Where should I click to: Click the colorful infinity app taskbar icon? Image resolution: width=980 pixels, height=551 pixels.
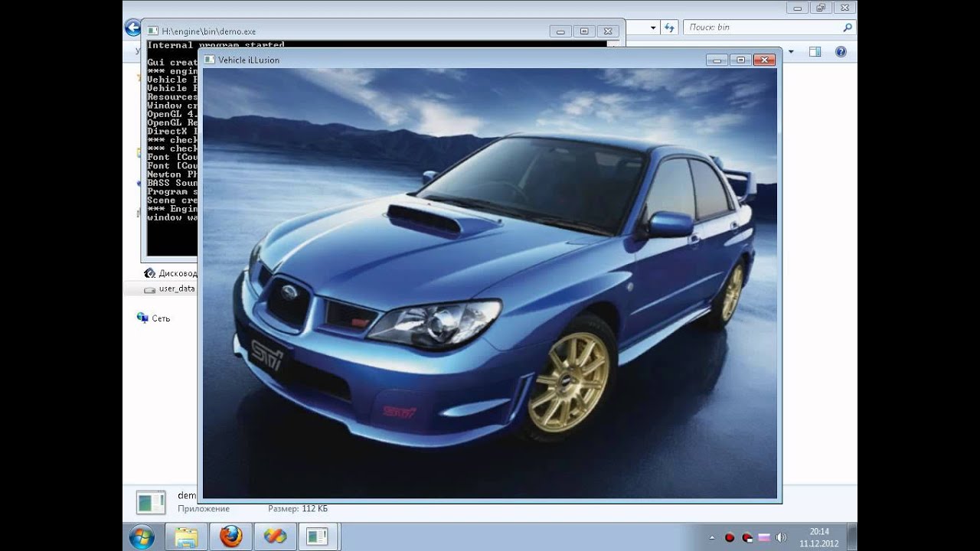pos(275,536)
